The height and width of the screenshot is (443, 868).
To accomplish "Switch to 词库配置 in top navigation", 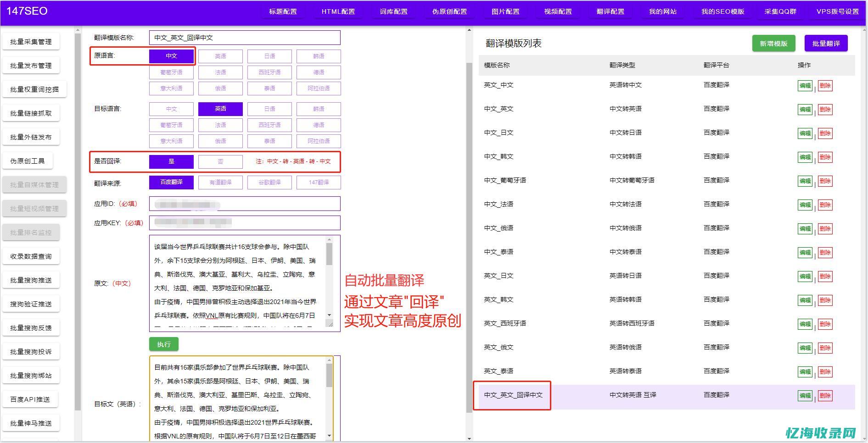I will (393, 11).
